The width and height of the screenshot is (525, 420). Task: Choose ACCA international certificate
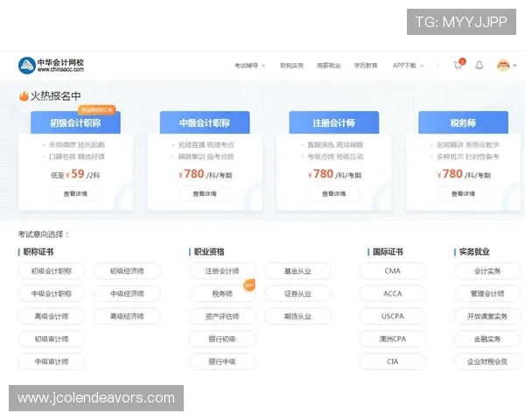coord(393,294)
